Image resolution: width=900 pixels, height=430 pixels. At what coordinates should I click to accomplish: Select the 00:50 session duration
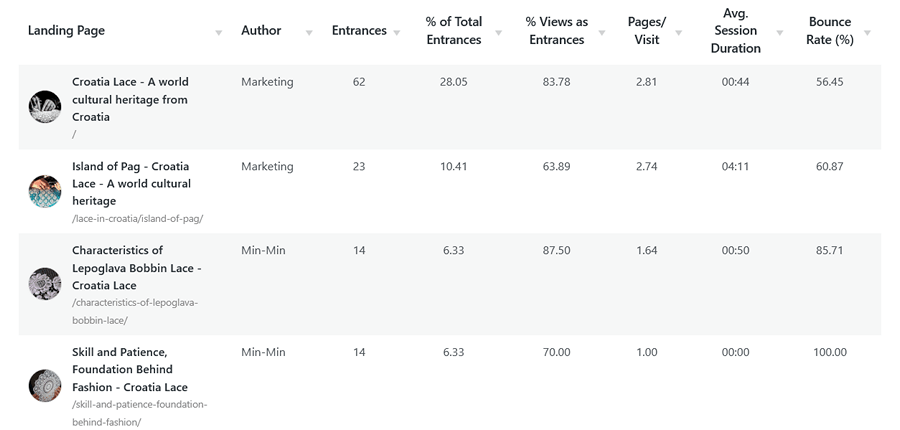(x=736, y=250)
